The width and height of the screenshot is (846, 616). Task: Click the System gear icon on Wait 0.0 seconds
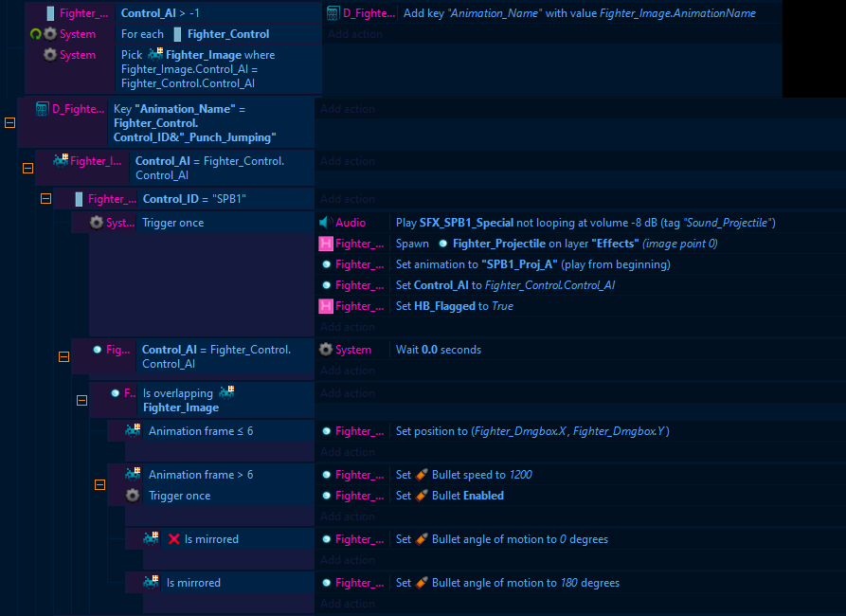point(326,350)
